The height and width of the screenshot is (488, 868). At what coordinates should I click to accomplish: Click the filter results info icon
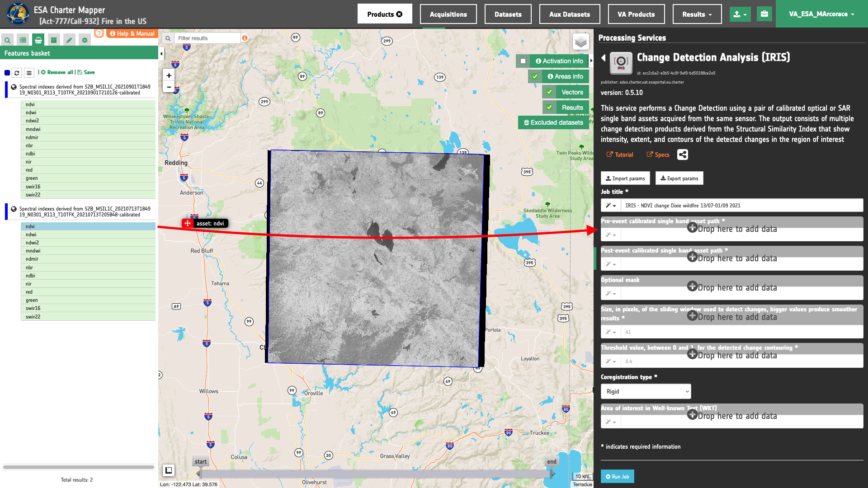click(x=245, y=38)
